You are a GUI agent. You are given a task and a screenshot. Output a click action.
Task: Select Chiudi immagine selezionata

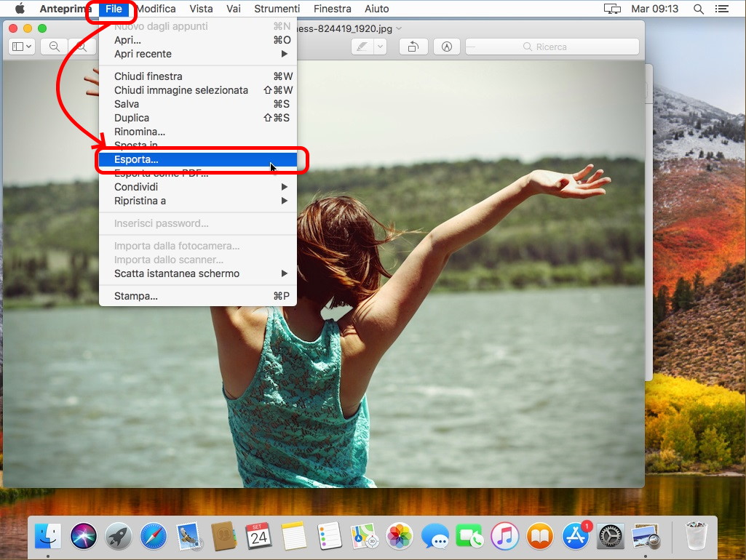[198, 90]
